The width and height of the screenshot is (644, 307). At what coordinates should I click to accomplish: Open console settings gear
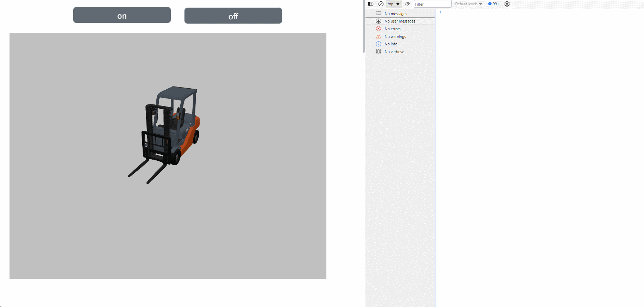[x=507, y=4]
